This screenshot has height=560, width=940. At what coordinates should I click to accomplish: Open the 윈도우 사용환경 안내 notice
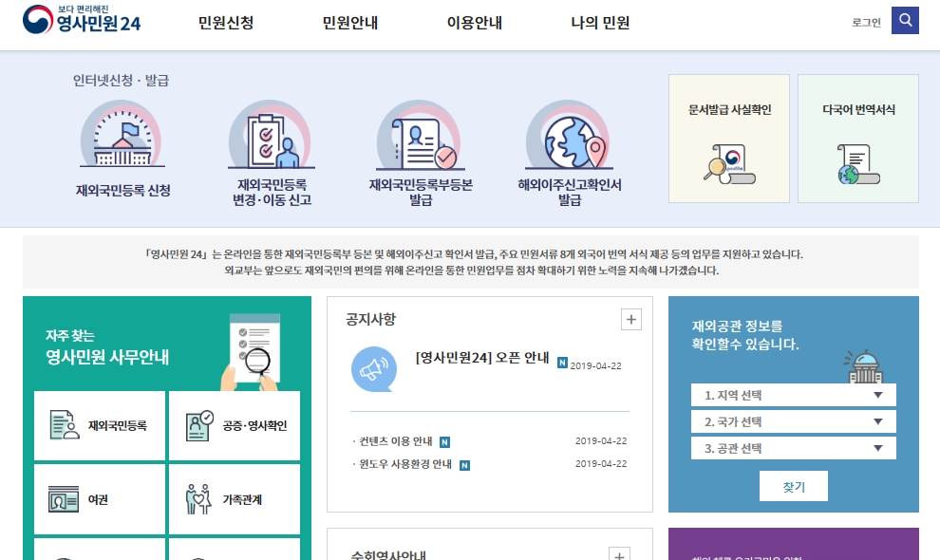[405, 464]
